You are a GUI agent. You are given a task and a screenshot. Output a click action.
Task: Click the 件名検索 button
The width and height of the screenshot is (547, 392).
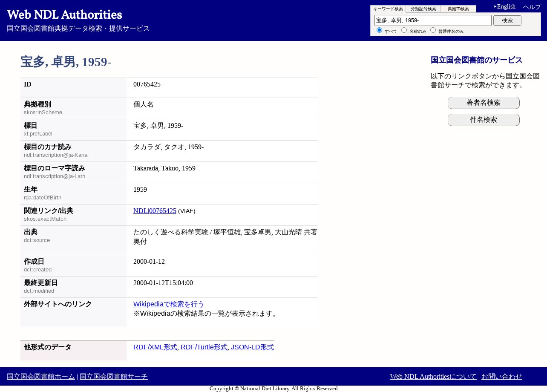click(484, 120)
